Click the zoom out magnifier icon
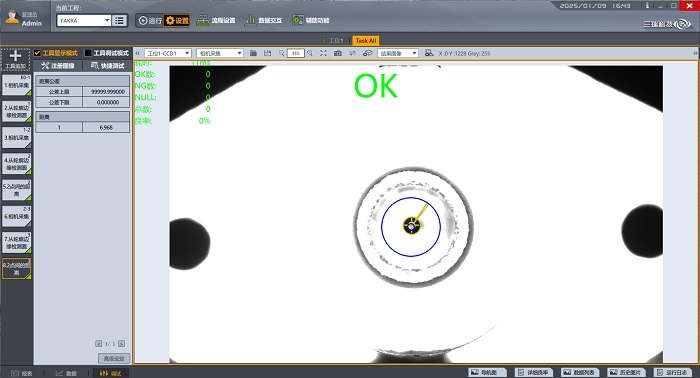The width and height of the screenshot is (700, 378). point(282,53)
